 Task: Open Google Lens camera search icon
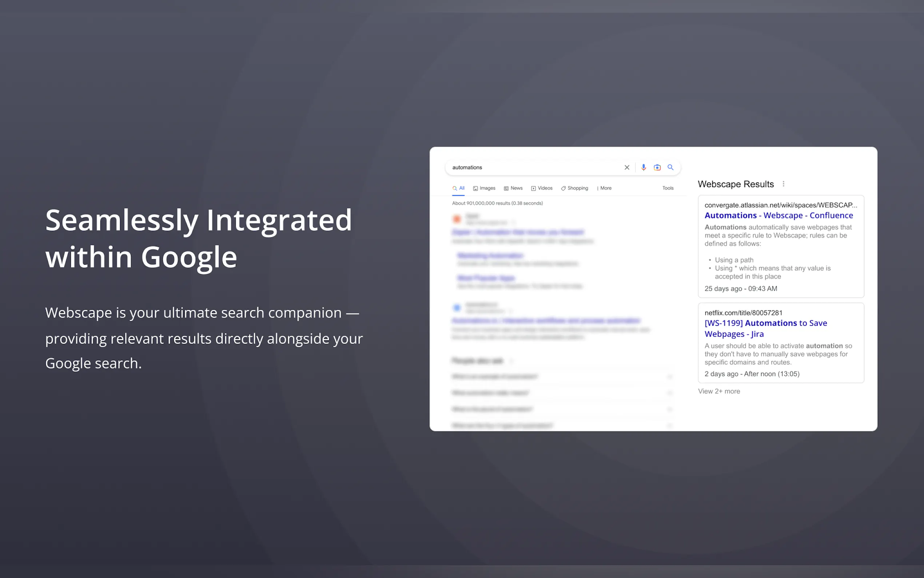tap(657, 167)
